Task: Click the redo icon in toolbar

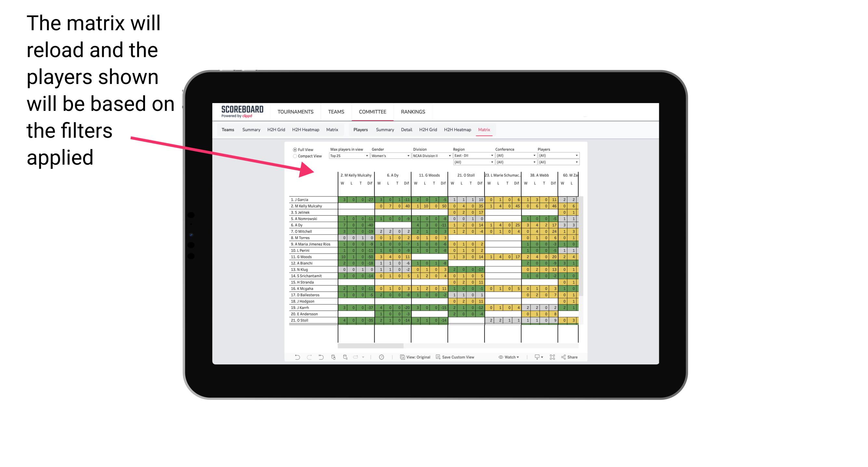Action: coord(307,357)
